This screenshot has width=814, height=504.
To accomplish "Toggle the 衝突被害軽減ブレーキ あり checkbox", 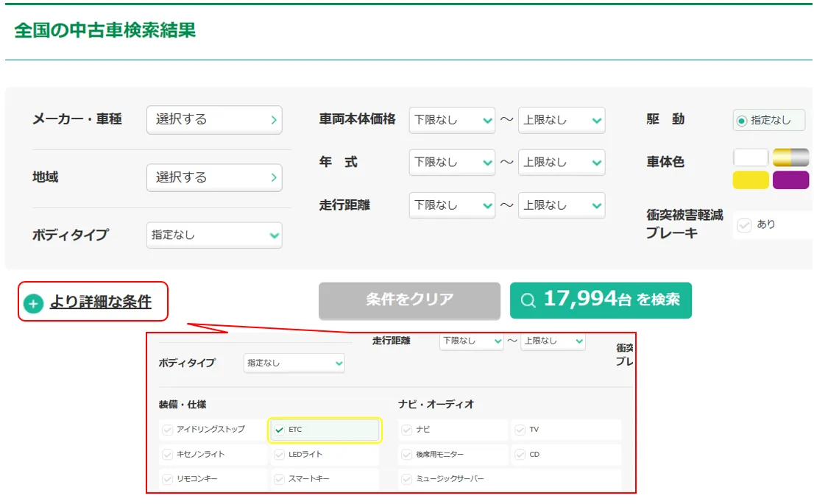I will point(744,225).
